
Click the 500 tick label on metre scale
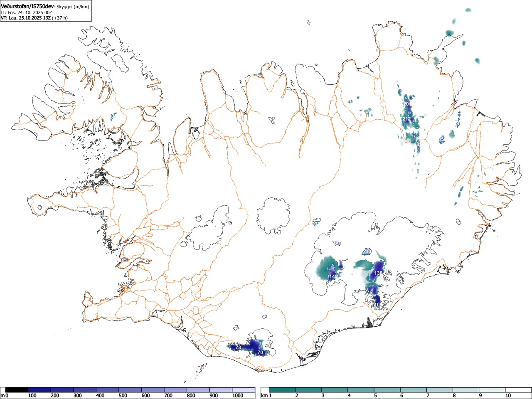pyautogui.click(x=123, y=396)
